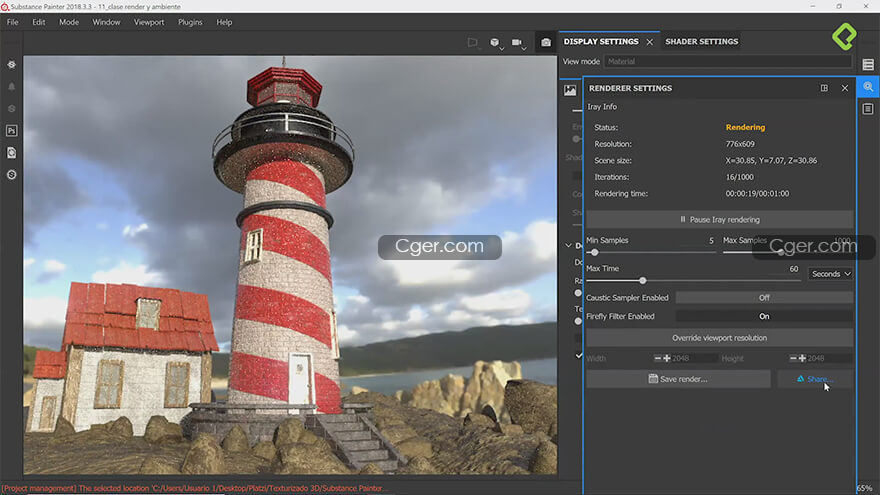This screenshot has width=880, height=495.
Task: Click the environment image icon beside Renderer Settings
Action: 570,90
